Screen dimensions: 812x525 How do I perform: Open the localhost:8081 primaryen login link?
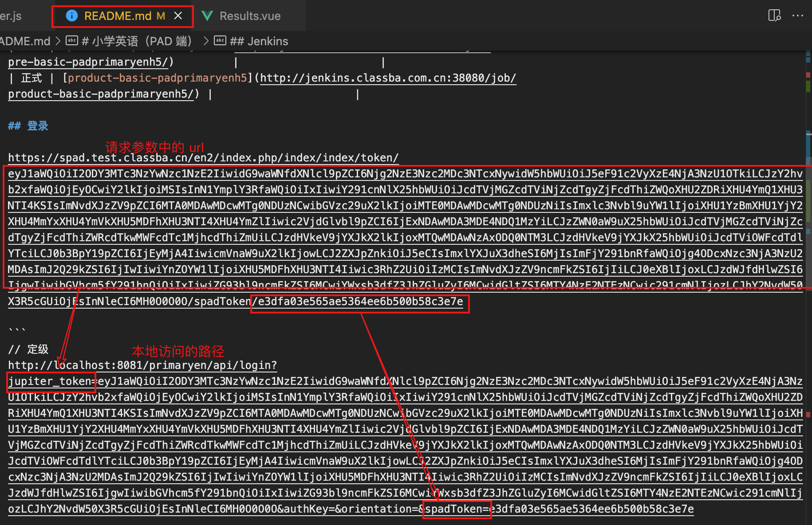point(142,365)
